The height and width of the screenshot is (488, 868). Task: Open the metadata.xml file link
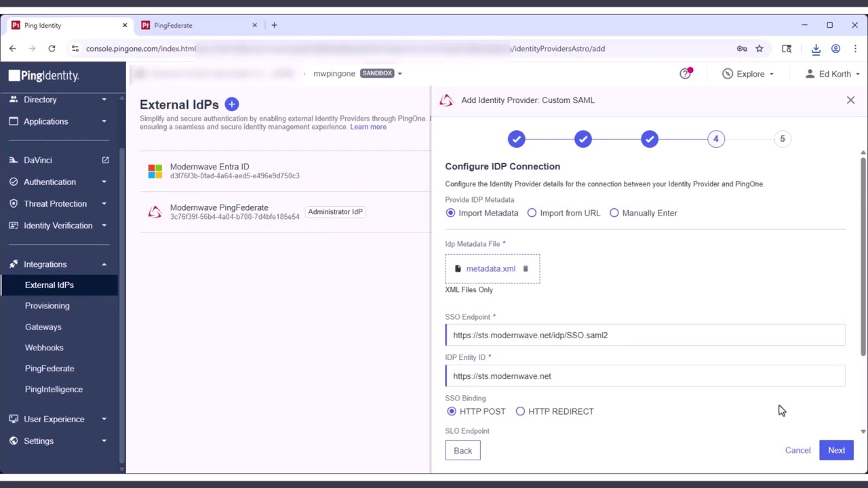(491, 269)
